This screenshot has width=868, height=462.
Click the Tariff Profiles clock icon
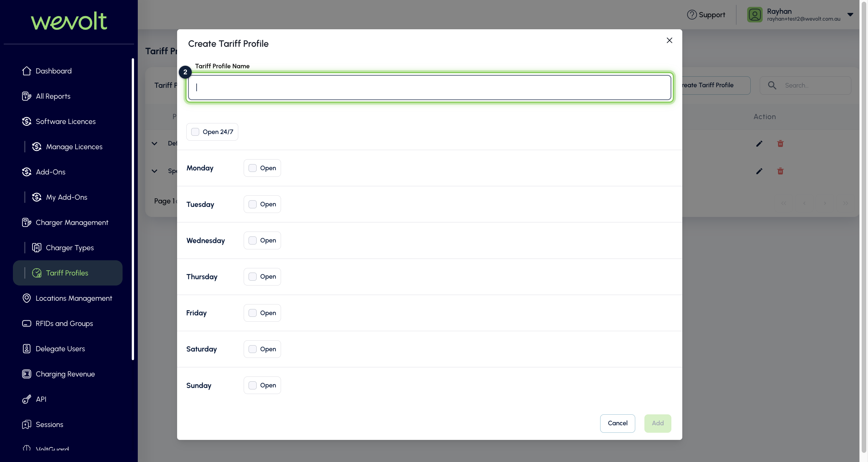coord(37,273)
